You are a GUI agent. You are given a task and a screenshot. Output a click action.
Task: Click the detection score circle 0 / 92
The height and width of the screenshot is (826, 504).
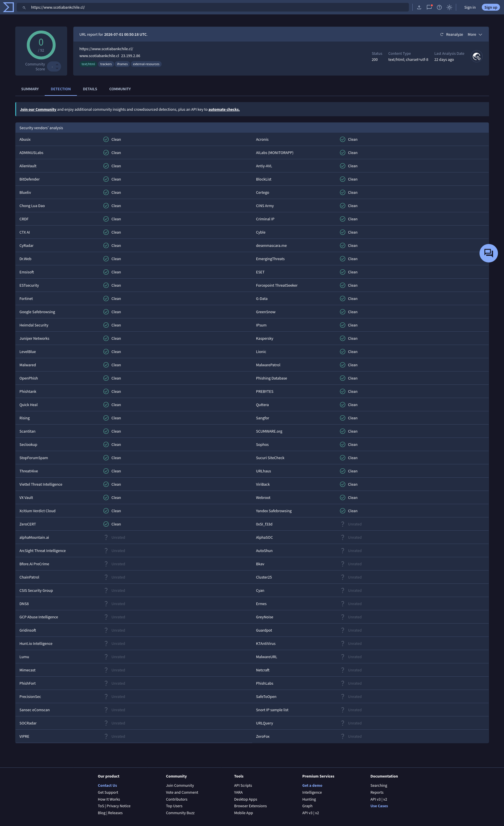[41, 45]
